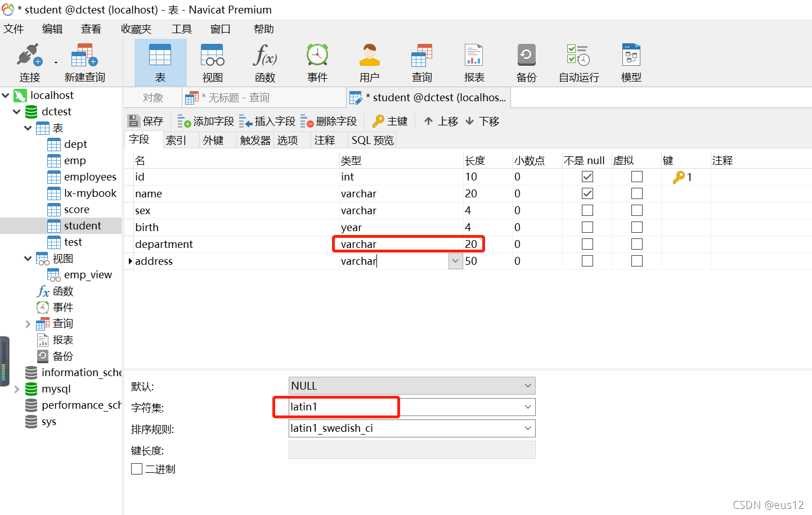The width and height of the screenshot is (812, 515).
Task: Click 上移 move up button
Action: (x=441, y=121)
